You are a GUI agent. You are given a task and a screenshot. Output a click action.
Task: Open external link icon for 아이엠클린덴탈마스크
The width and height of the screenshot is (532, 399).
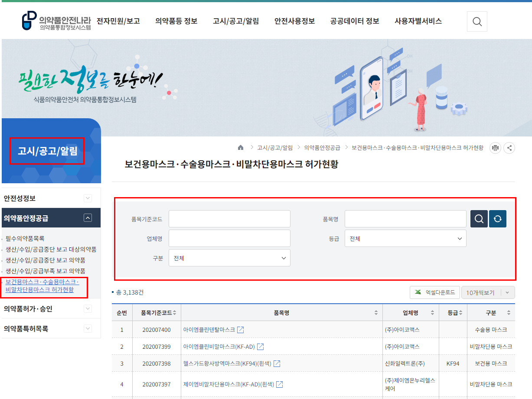click(x=241, y=330)
